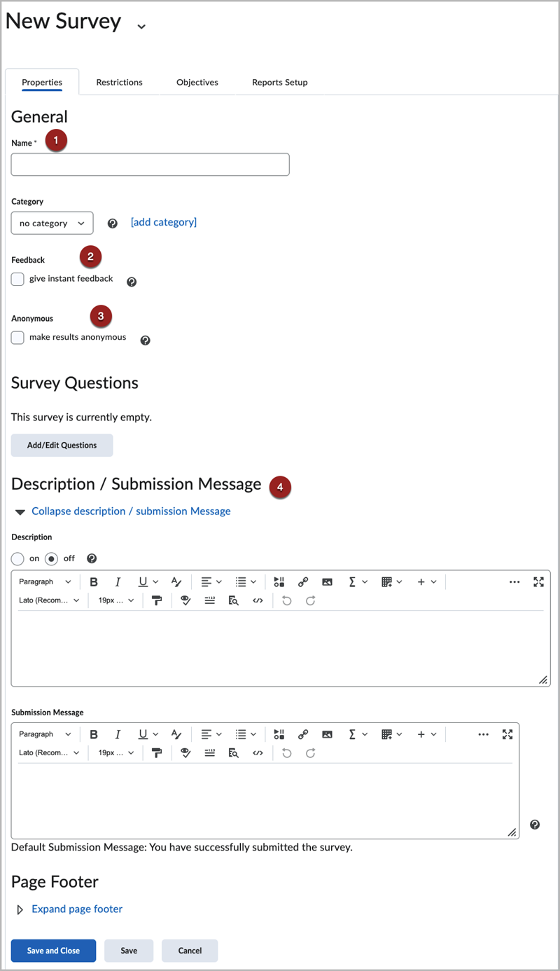Switch to the Restrictions tab
The image size is (560, 971).
click(x=119, y=82)
